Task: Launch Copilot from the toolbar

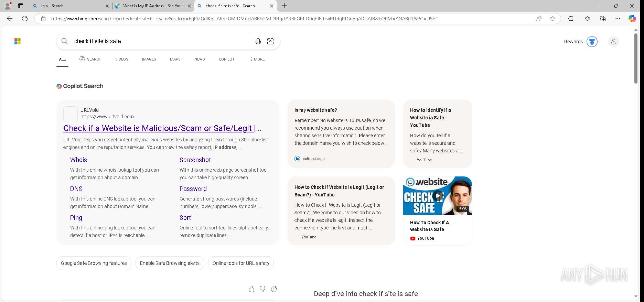Action: [x=632, y=19]
